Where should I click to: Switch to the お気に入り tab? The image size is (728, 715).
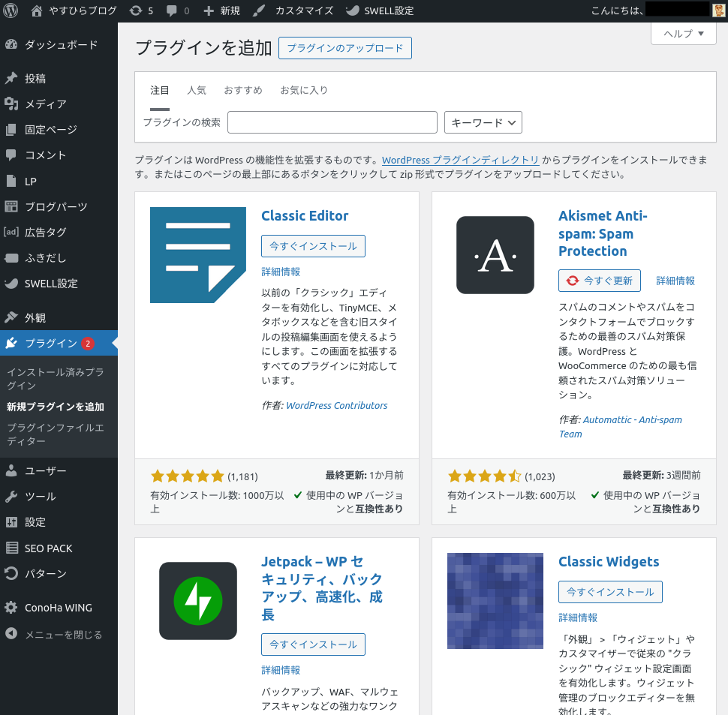coord(304,90)
